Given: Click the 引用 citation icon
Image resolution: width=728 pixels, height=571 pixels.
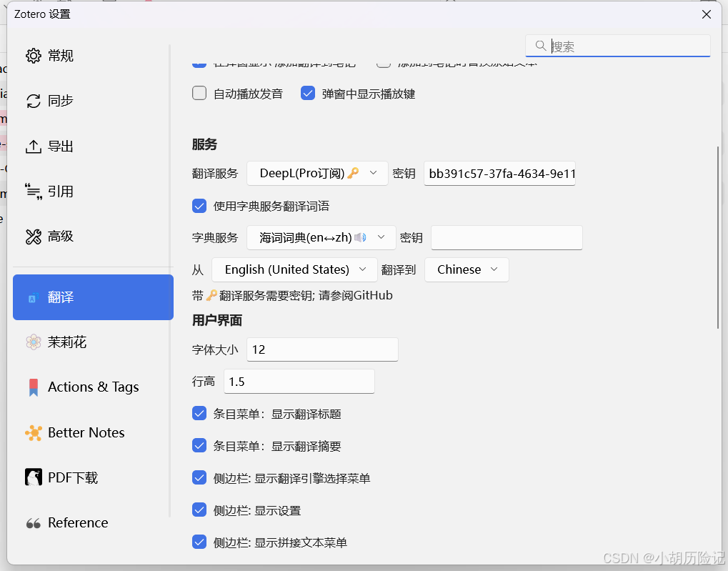Looking at the screenshot, I should click(32, 191).
